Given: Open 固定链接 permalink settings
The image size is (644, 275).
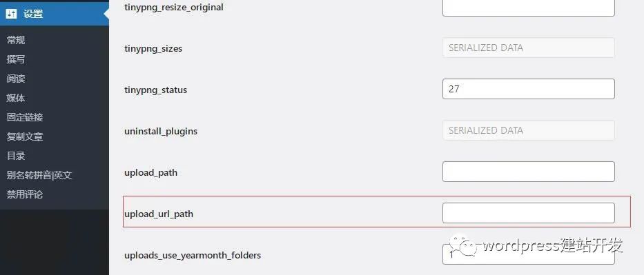Looking at the screenshot, I should pyautogui.click(x=25, y=117).
